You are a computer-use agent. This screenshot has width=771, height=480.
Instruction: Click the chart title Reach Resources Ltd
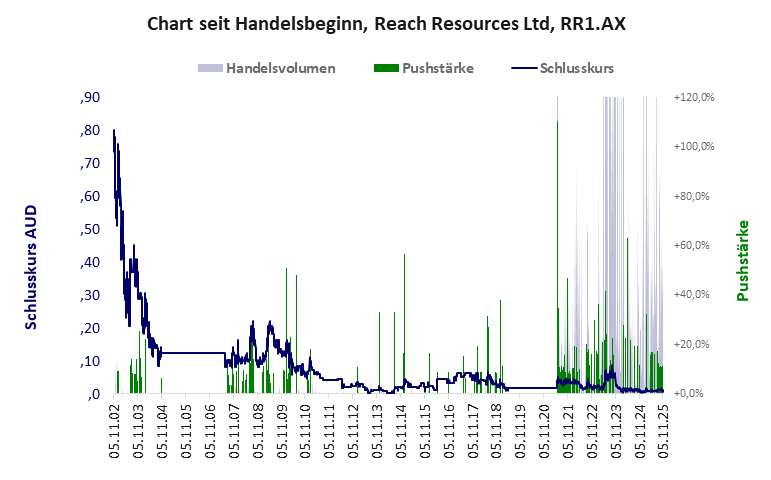(386, 23)
